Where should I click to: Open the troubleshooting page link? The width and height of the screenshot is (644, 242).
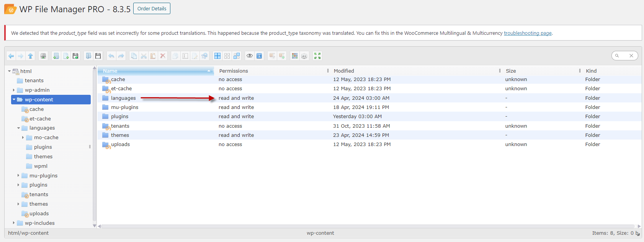click(x=528, y=33)
